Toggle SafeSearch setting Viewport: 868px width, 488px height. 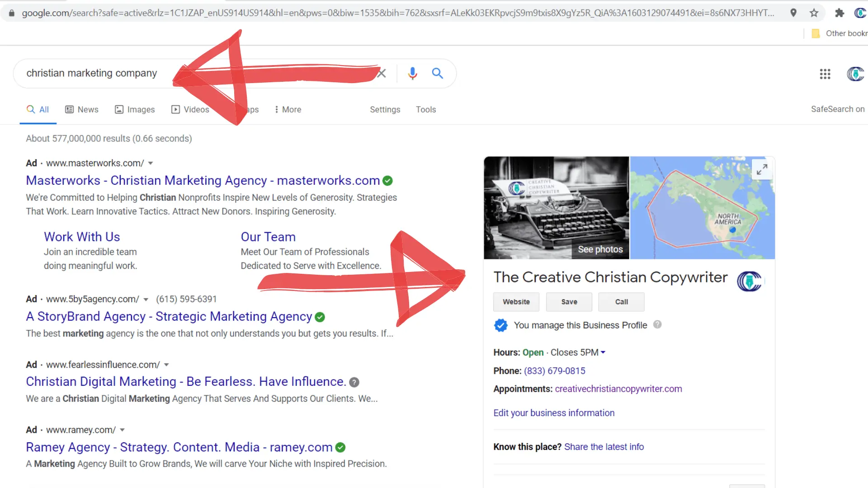click(x=838, y=109)
